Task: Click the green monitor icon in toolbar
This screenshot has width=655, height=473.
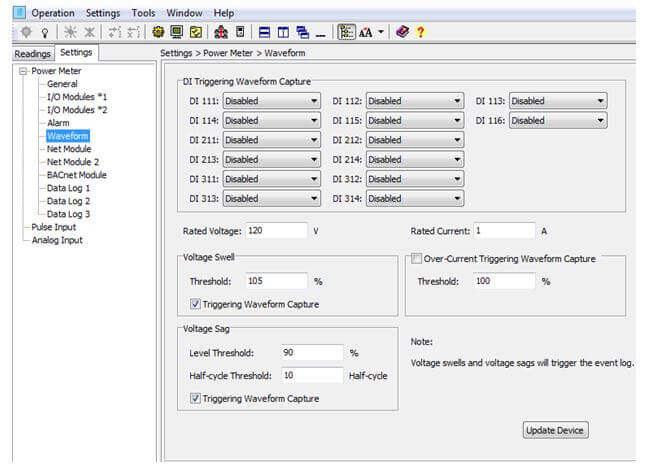Action: tap(177, 33)
